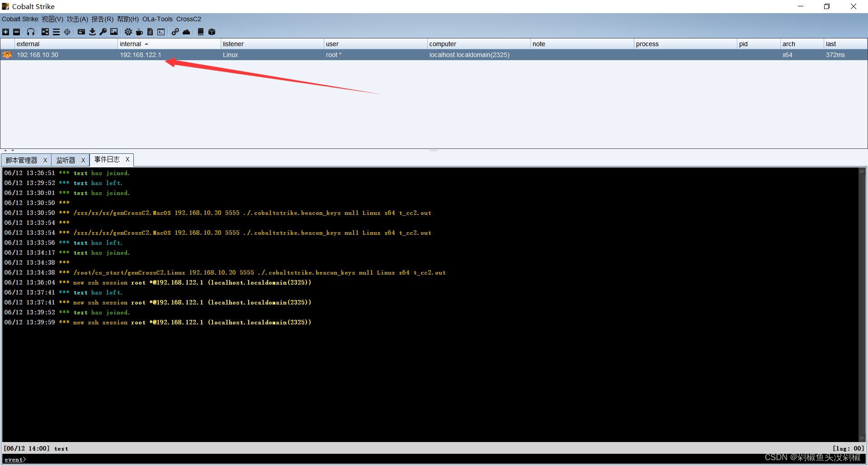Sort sessions by external column
Viewport: 868px width, 466px height.
pyautogui.click(x=66, y=44)
